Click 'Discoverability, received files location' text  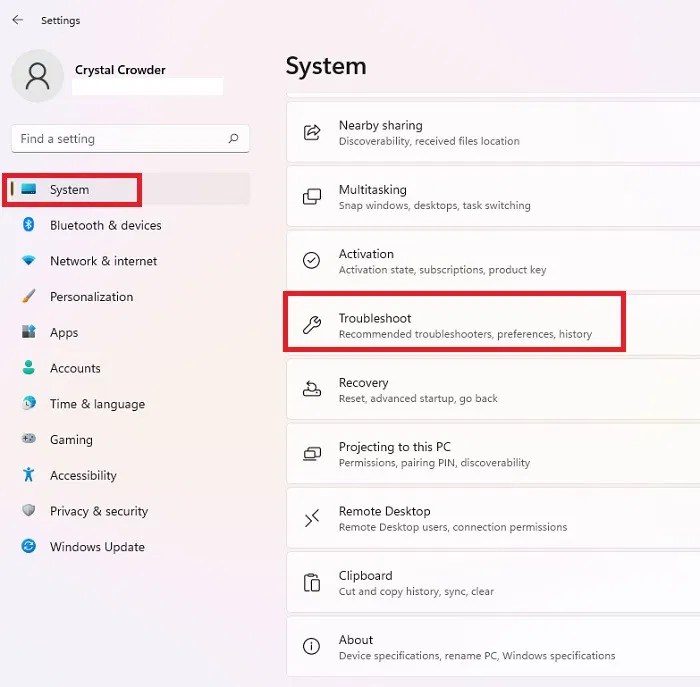[x=429, y=142]
